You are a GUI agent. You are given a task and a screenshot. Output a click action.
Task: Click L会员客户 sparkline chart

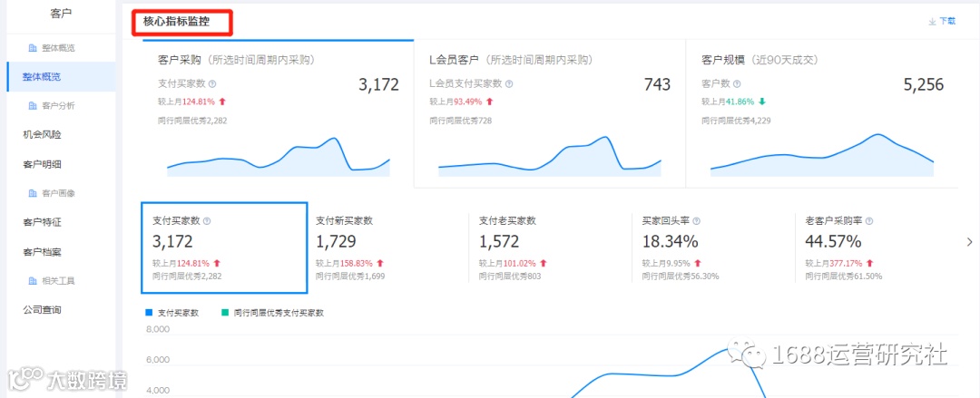click(x=549, y=156)
